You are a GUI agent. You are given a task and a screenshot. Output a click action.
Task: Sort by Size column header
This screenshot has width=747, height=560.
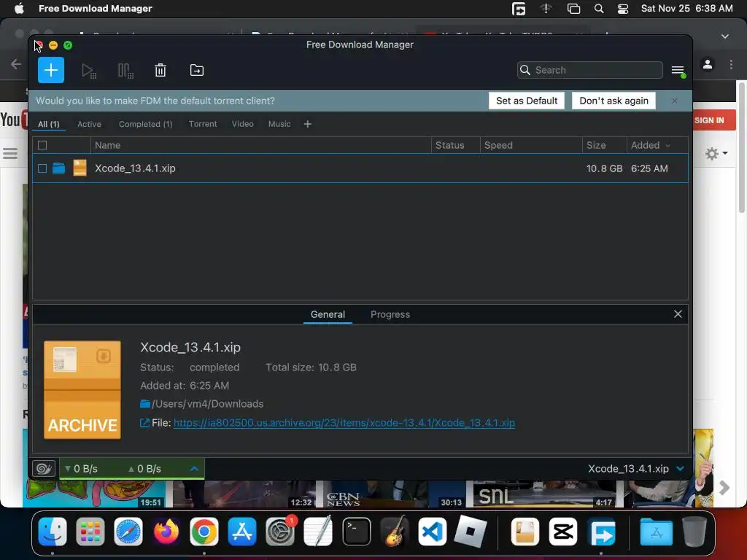pos(604,145)
